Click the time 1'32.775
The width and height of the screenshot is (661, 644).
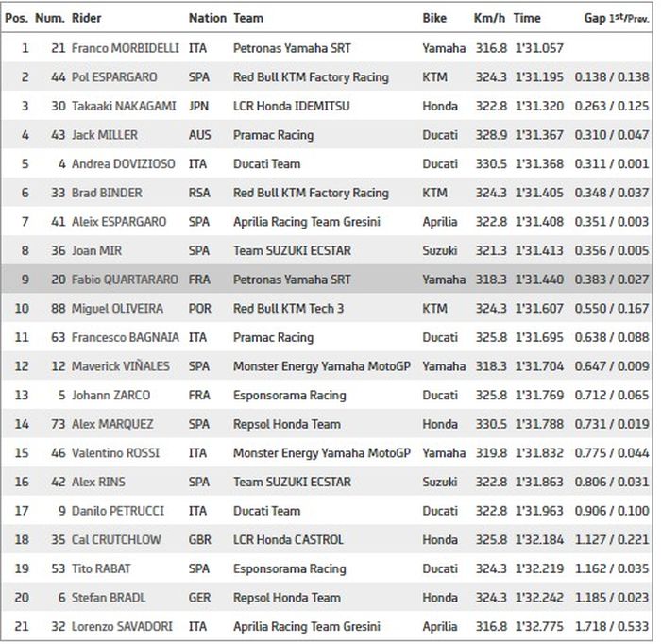click(x=539, y=626)
